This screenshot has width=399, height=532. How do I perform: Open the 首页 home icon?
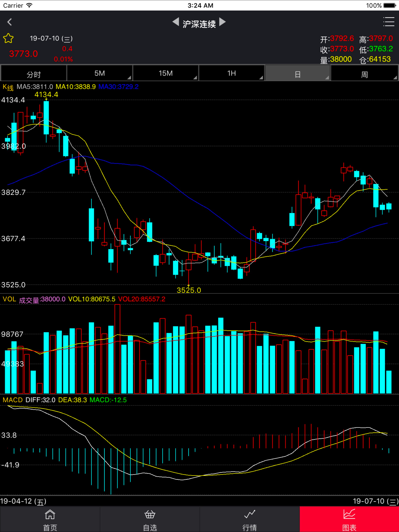coord(50,515)
